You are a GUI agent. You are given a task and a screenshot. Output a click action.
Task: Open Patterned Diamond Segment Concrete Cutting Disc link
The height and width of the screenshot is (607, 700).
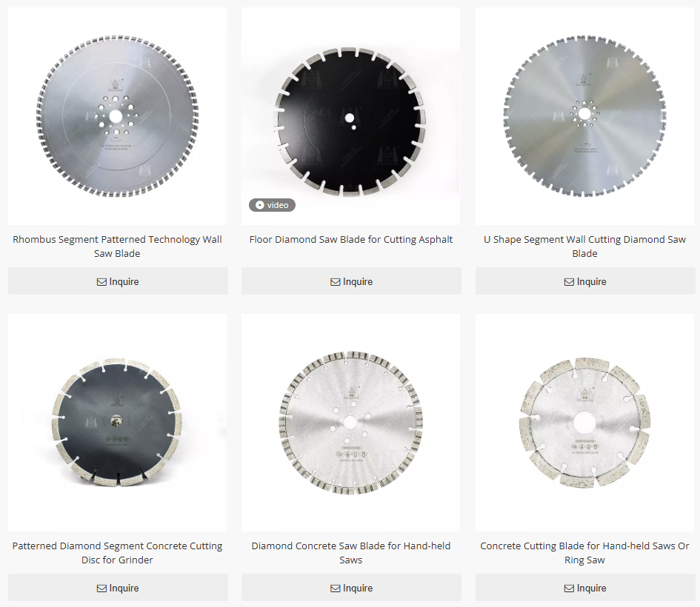(x=118, y=552)
